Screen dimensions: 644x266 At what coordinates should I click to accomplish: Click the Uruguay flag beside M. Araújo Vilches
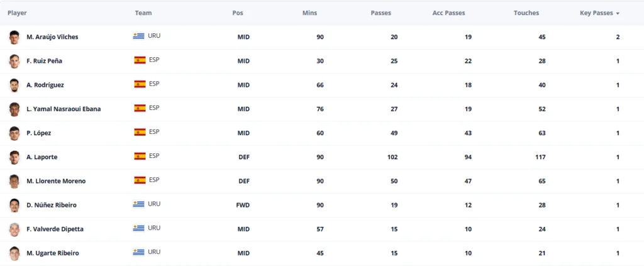(x=138, y=36)
